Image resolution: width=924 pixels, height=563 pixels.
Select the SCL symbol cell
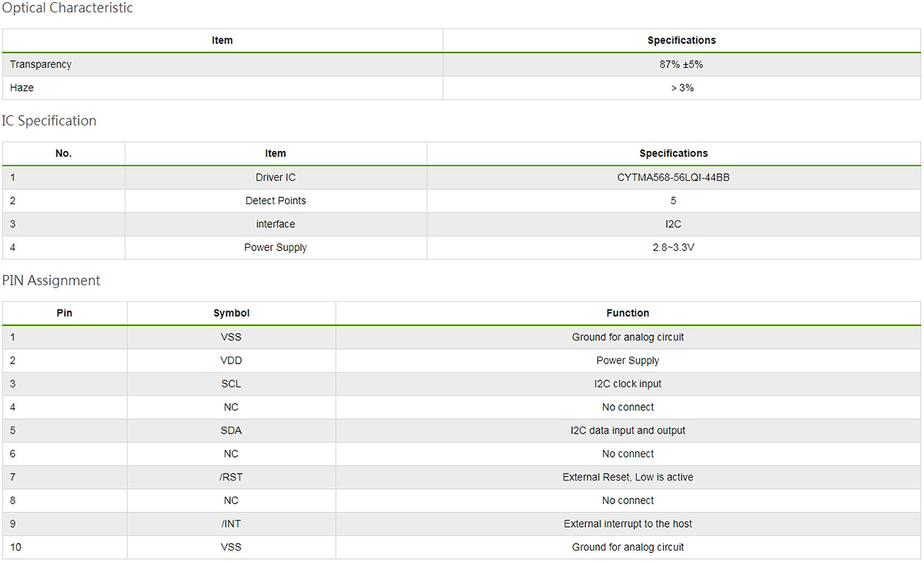(231, 384)
